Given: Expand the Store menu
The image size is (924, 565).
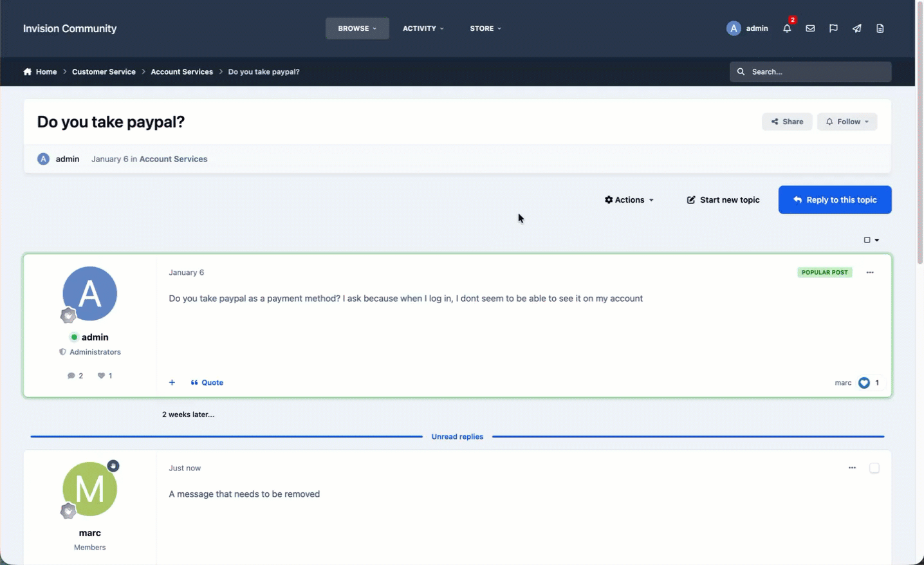Looking at the screenshot, I should 485,28.
